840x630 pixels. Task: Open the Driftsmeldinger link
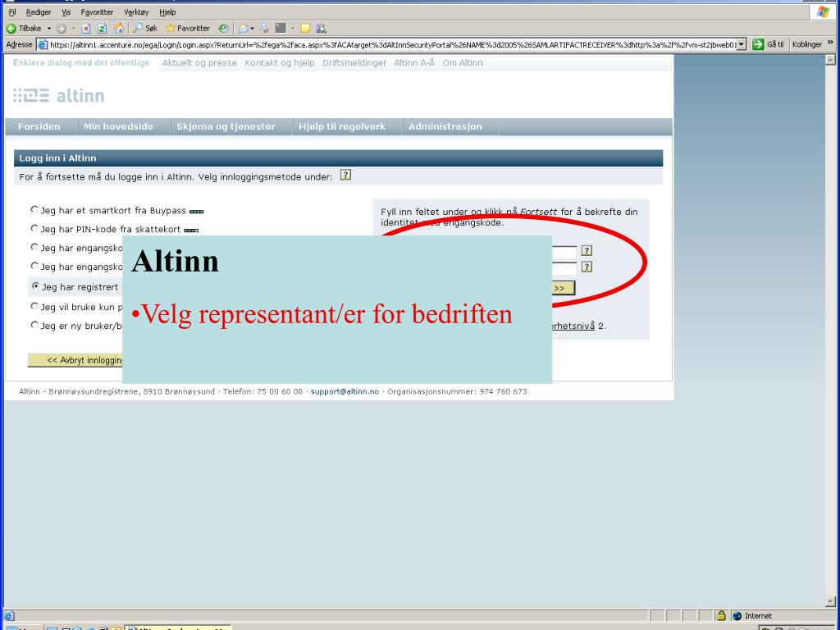coord(354,62)
